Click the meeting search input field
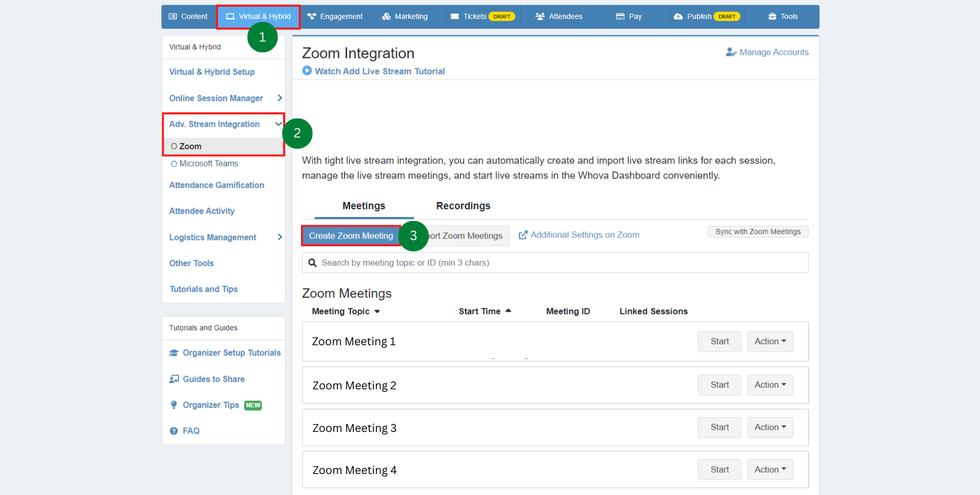The image size is (980, 495). [x=554, y=262]
